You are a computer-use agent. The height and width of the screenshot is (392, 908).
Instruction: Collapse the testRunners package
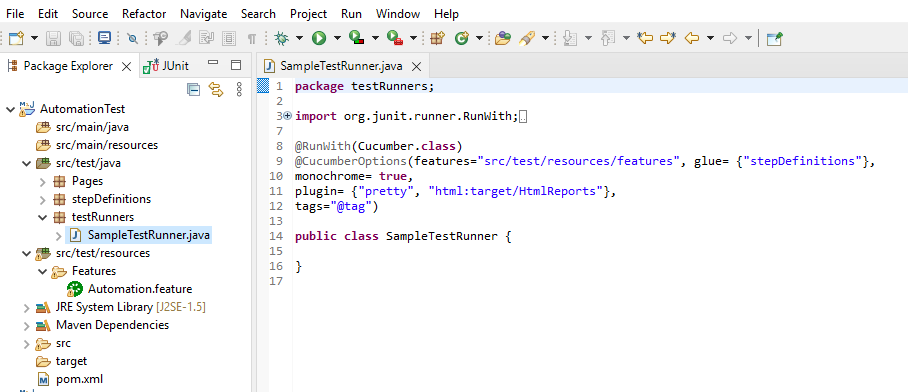point(42,218)
